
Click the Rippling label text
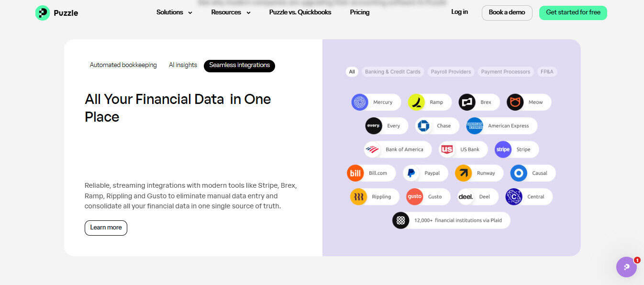[x=381, y=197]
